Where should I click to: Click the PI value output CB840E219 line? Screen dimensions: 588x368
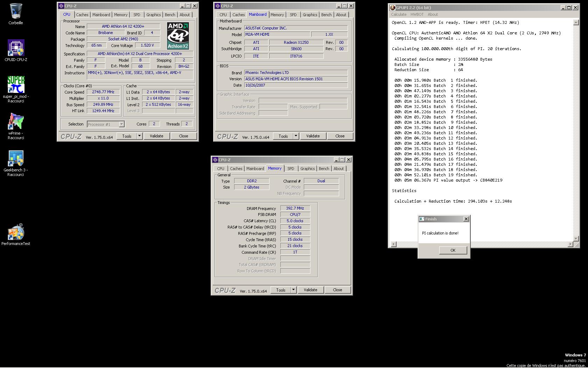(x=448, y=180)
